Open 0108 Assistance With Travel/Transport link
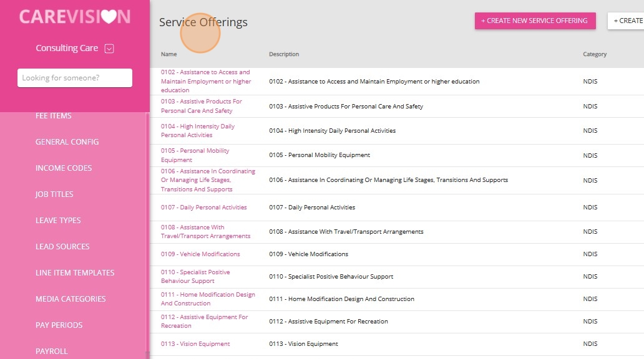Screen dimensions: 644x359 coord(205,231)
